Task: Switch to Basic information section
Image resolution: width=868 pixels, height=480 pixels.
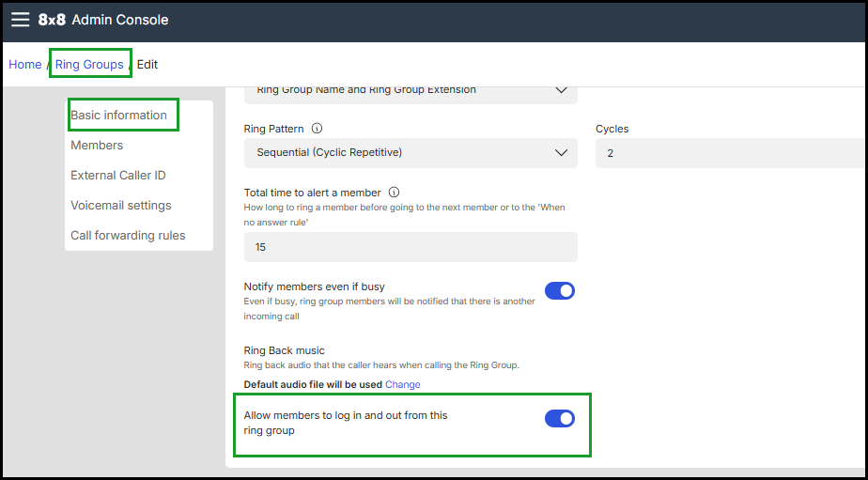Action: pos(118,116)
